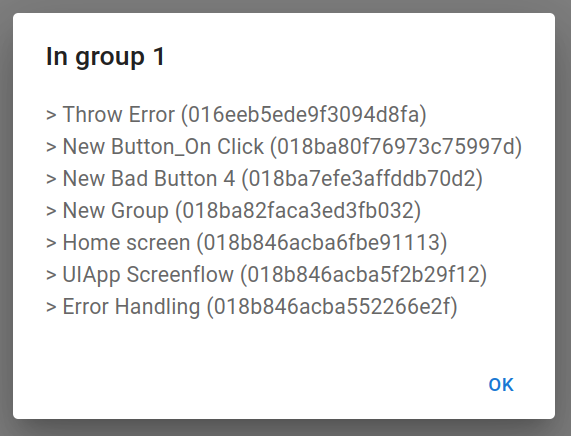Select the 'New Bad Button 4' entry
This screenshot has width=571, height=436.
point(264,178)
